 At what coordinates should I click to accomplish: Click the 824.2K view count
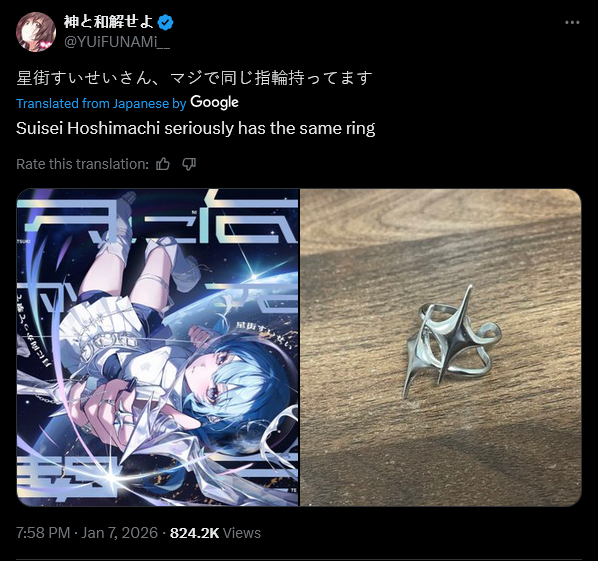point(195,533)
